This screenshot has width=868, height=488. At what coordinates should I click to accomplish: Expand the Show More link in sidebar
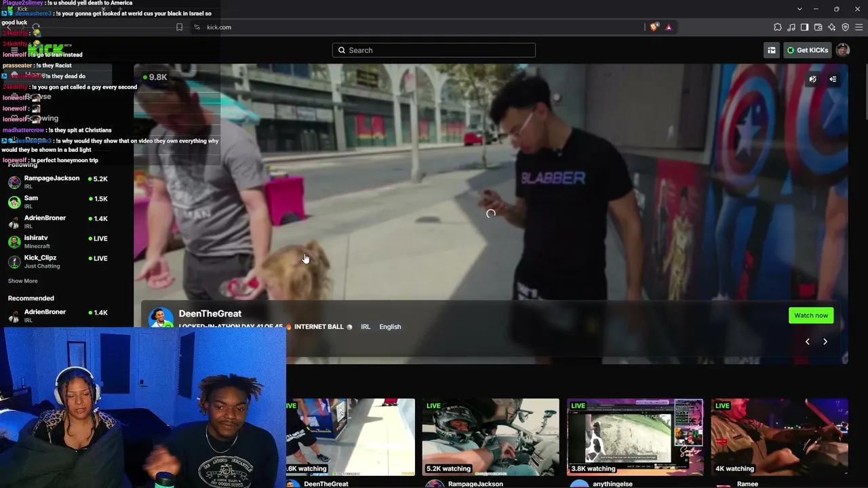(23, 281)
